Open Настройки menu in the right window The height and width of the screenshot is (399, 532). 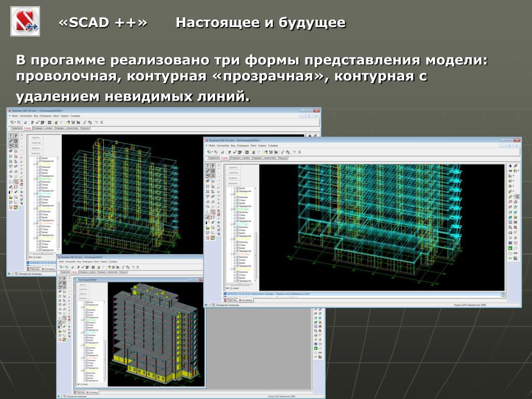point(223,145)
